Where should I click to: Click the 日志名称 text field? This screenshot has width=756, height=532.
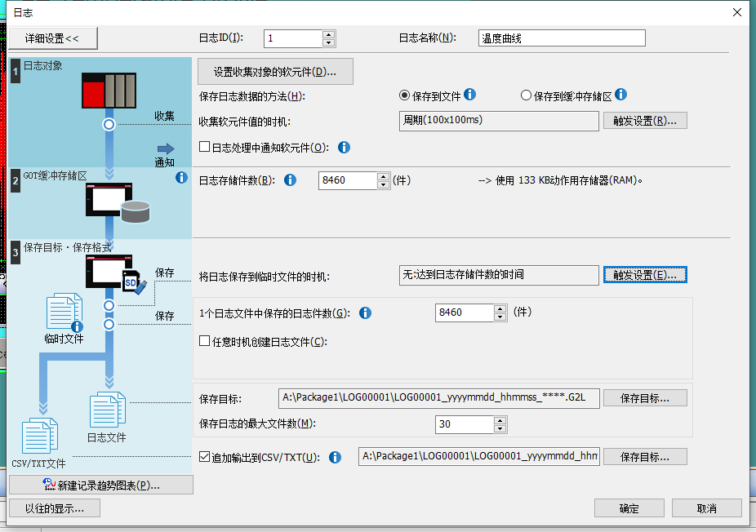[x=563, y=38]
